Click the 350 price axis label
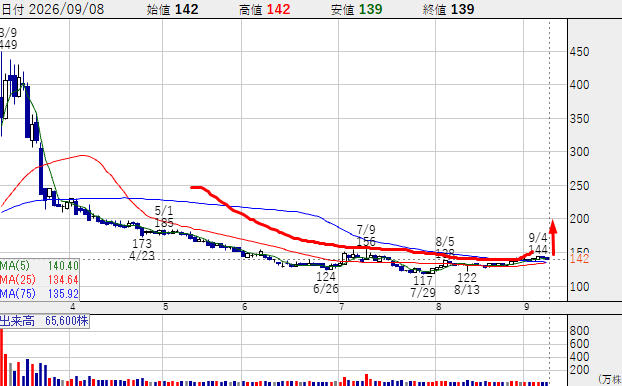 tap(580, 119)
